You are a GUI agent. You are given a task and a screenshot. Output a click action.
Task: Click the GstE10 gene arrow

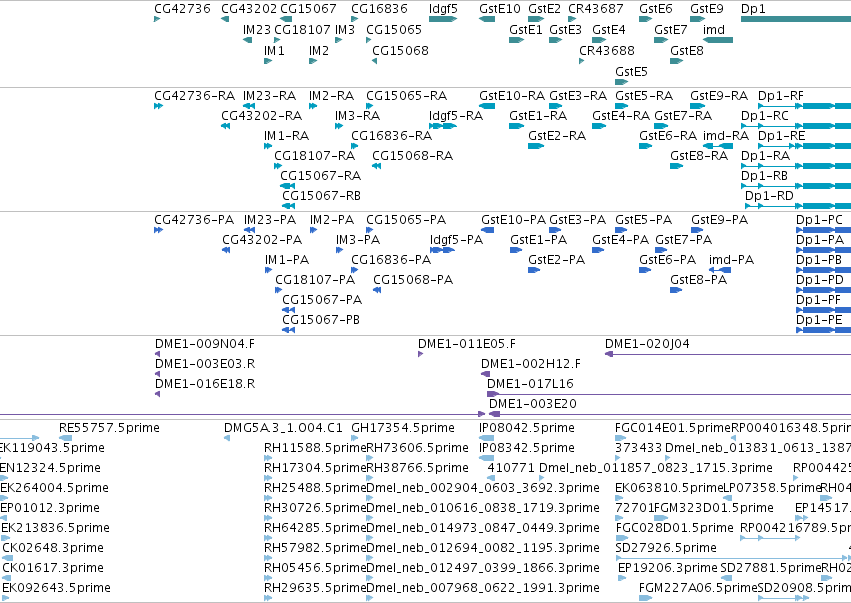(x=487, y=20)
